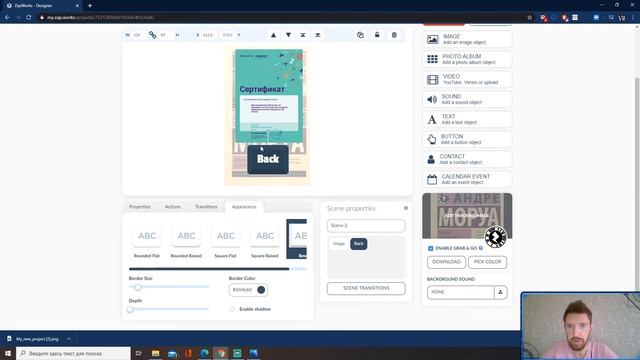Screen dimensions: 640x360
Task: Click the Border Color hex field
Action: [x=242, y=290]
